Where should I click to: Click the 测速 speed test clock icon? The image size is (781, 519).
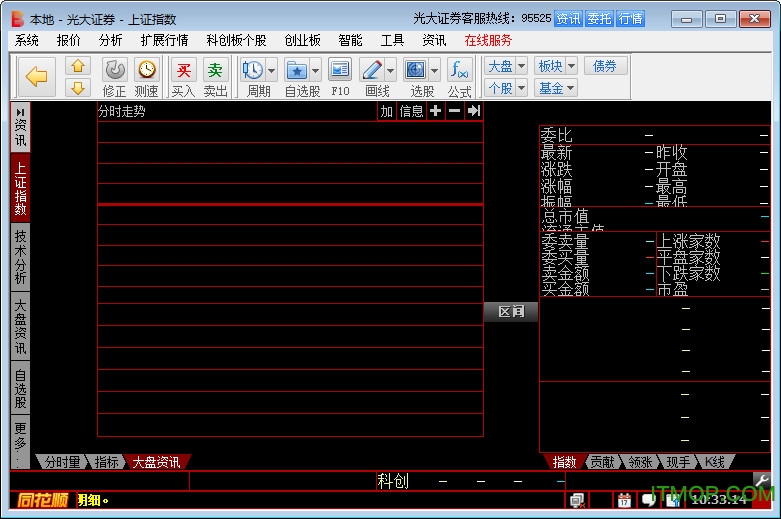(x=147, y=70)
